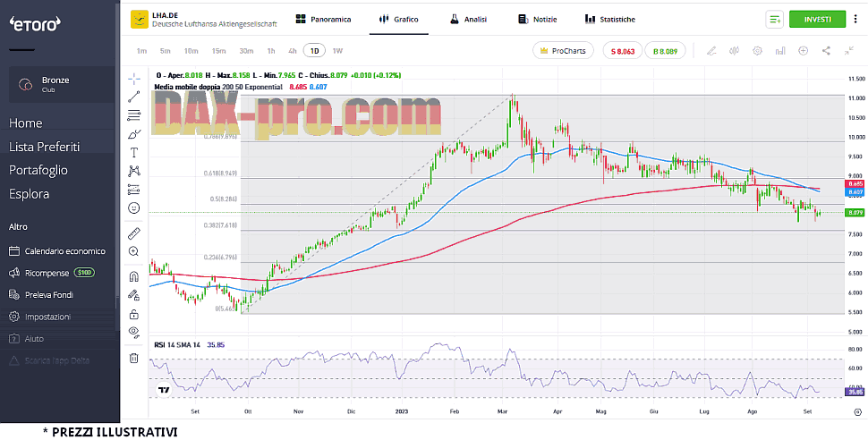Open the forecast and measurement tool
Screen dimensions: 868x440
coord(133,190)
